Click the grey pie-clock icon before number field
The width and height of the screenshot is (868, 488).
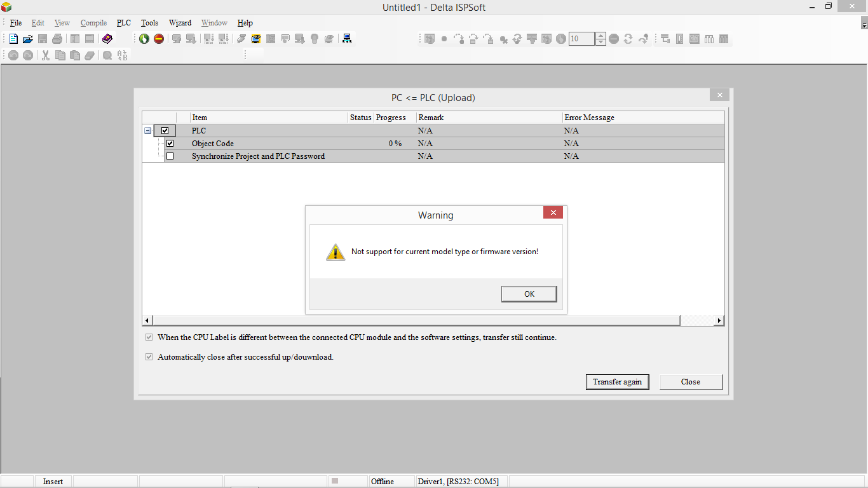point(561,39)
